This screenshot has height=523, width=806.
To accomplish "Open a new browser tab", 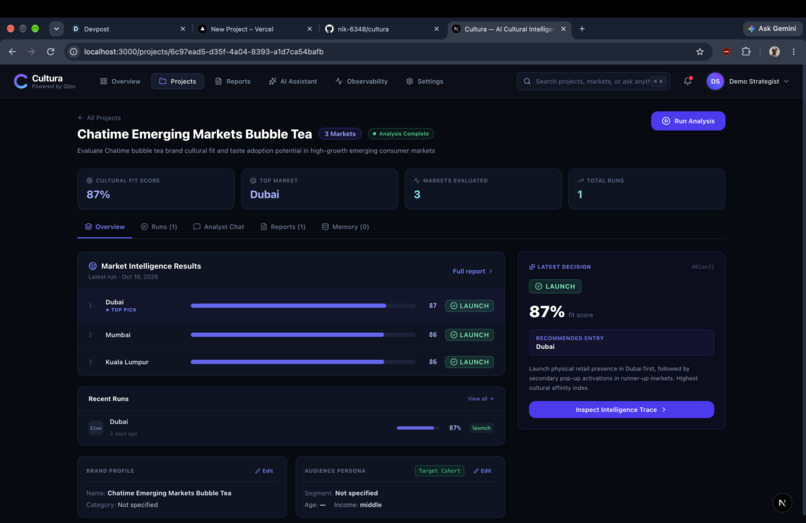I will pos(582,29).
